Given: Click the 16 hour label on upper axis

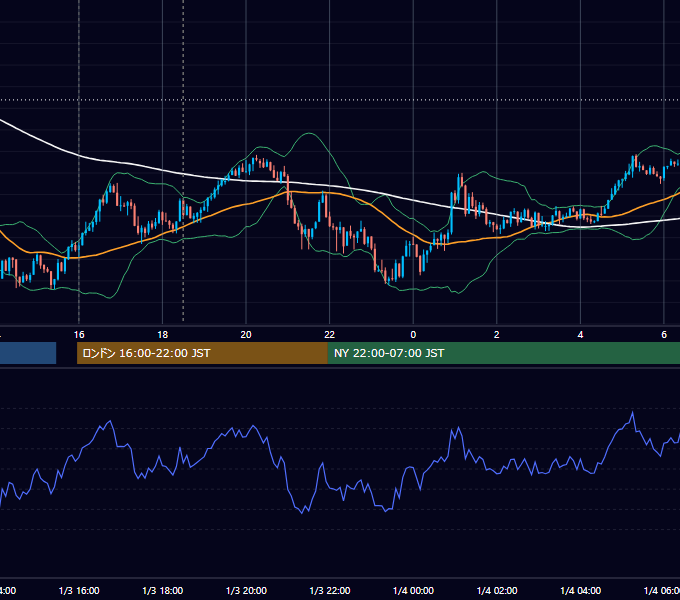Looking at the screenshot, I should point(79,335).
